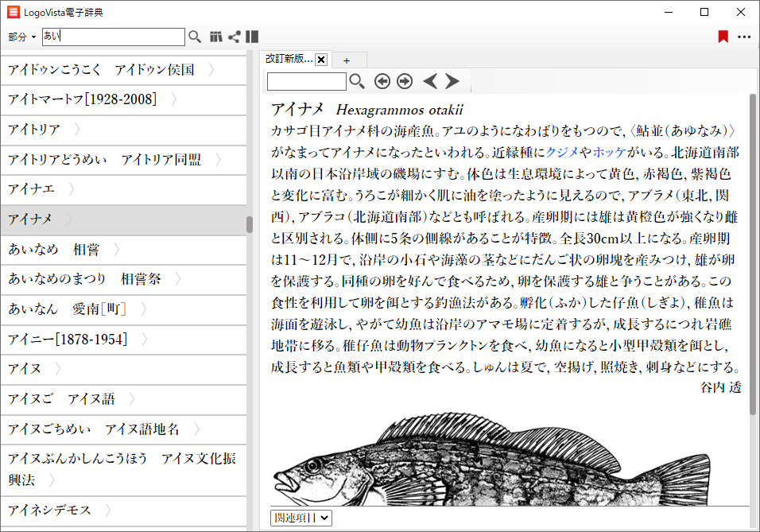Screen dimensions: 760x532
Task: Click the main search magnifier icon
Action: point(194,37)
